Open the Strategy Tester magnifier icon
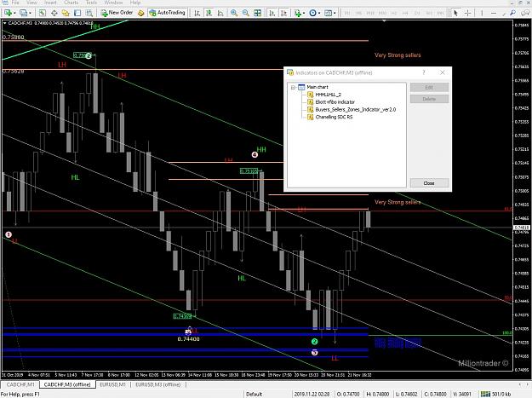Image resolution: width=532 pixels, height=398 pixels. [89, 13]
